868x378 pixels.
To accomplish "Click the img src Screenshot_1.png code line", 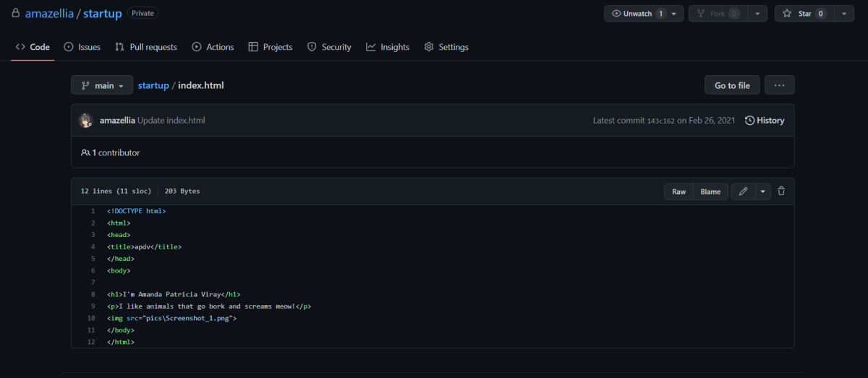I will [172, 318].
